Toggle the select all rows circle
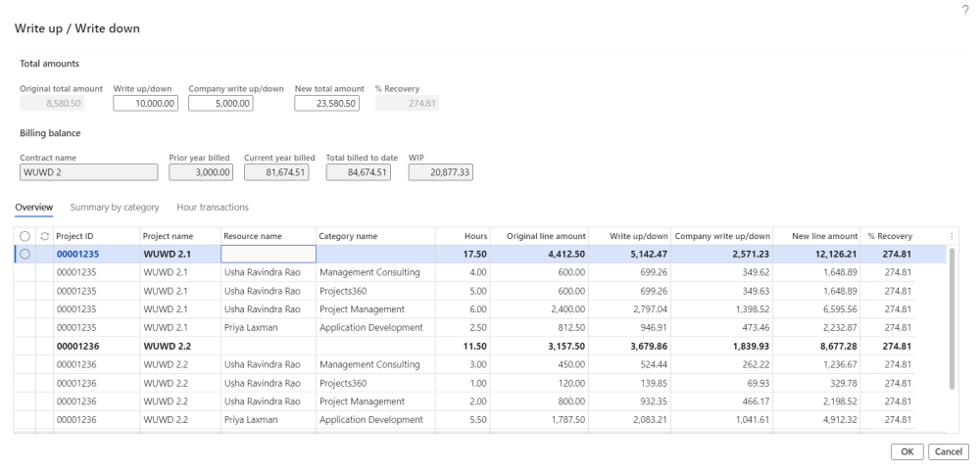Viewport: 980px width, 472px height. coord(24,236)
